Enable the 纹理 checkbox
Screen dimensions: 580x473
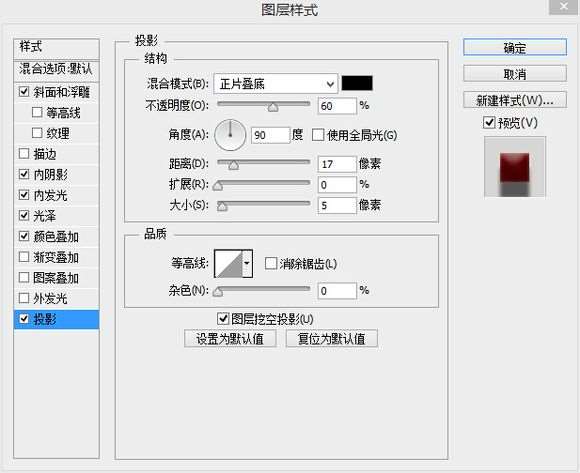click(37, 133)
